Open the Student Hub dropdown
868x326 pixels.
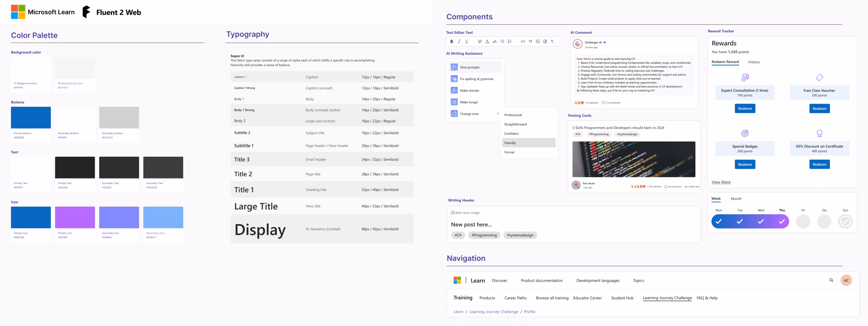[x=623, y=298]
